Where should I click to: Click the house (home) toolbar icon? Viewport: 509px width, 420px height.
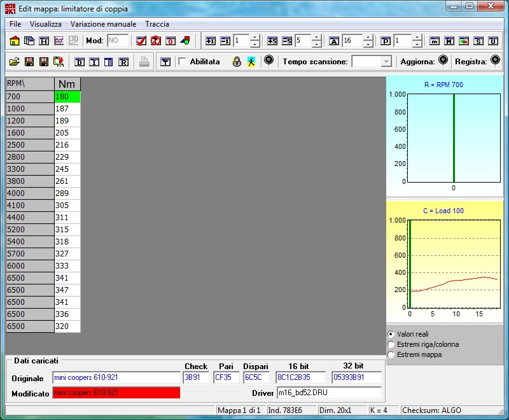coord(15,41)
